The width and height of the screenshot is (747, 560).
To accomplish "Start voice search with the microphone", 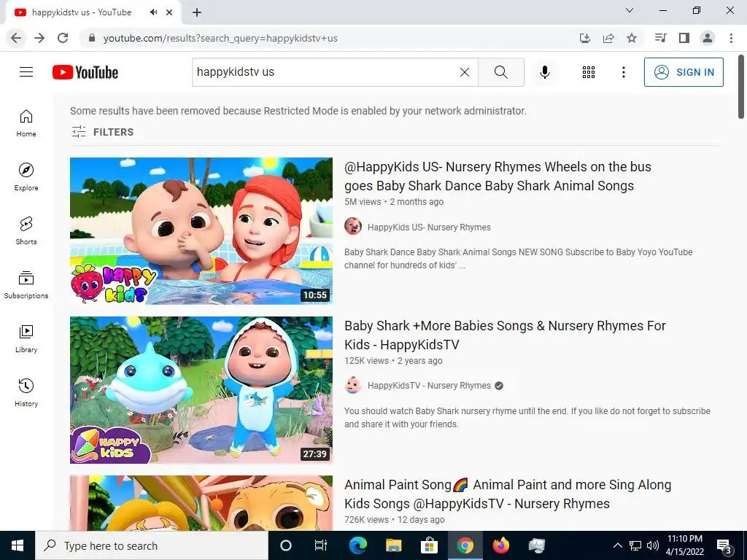I will pos(545,72).
